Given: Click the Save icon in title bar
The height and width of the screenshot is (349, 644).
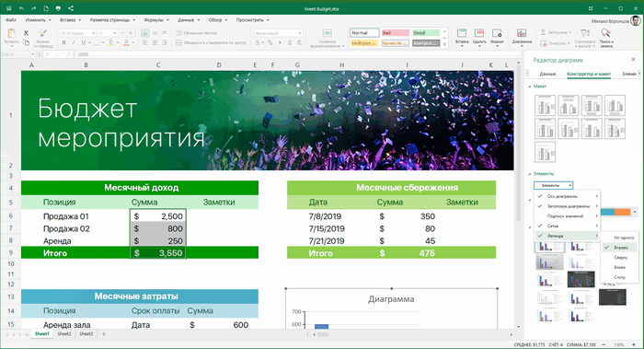Looking at the screenshot, I should click(8, 8).
